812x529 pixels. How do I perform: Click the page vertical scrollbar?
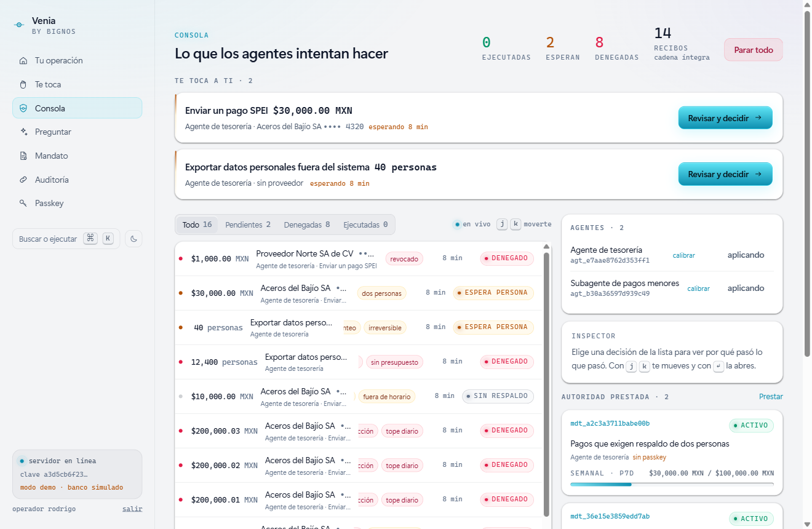point(807,183)
